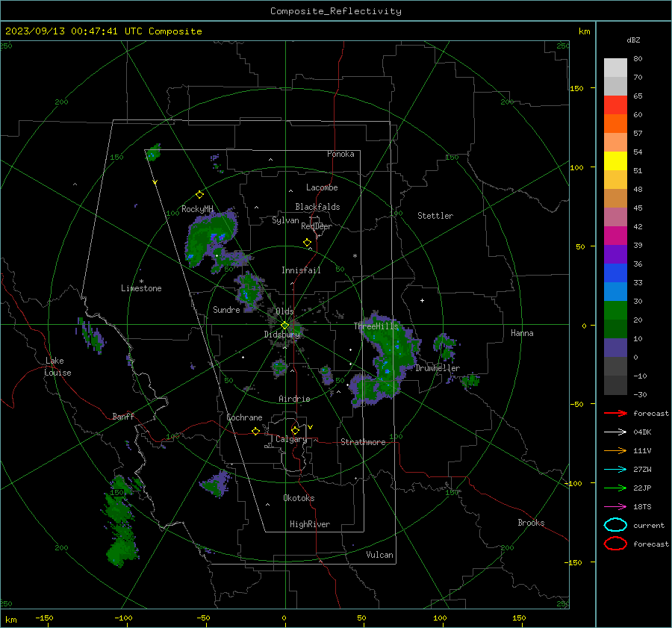The height and width of the screenshot is (628, 672).
Task: Click the white 04DK arrow icon
Action: (615, 432)
